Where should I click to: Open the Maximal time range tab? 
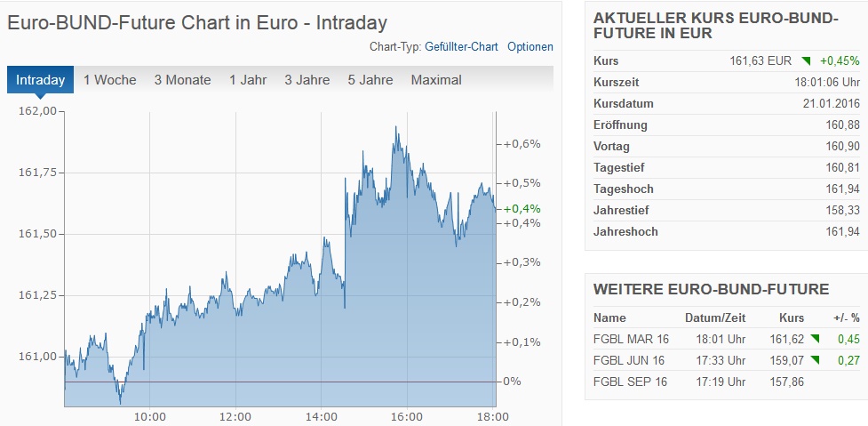tap(436, 80)
